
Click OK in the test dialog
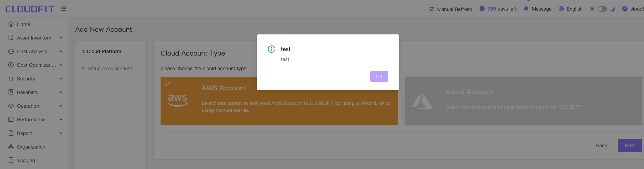(x=379, y=76)
